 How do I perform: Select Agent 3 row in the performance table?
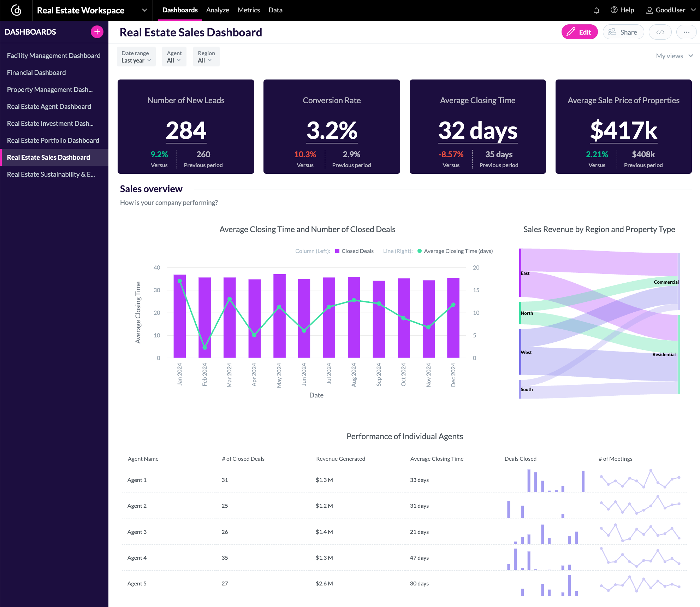coord(137,531)
